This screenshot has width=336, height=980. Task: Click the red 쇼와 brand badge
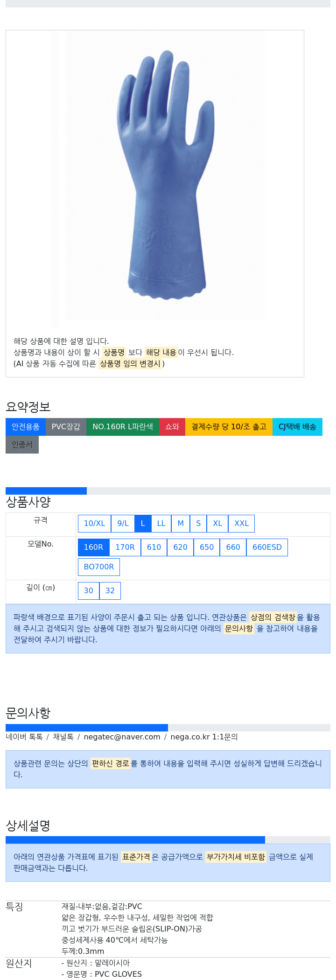[x=172, y=426]
